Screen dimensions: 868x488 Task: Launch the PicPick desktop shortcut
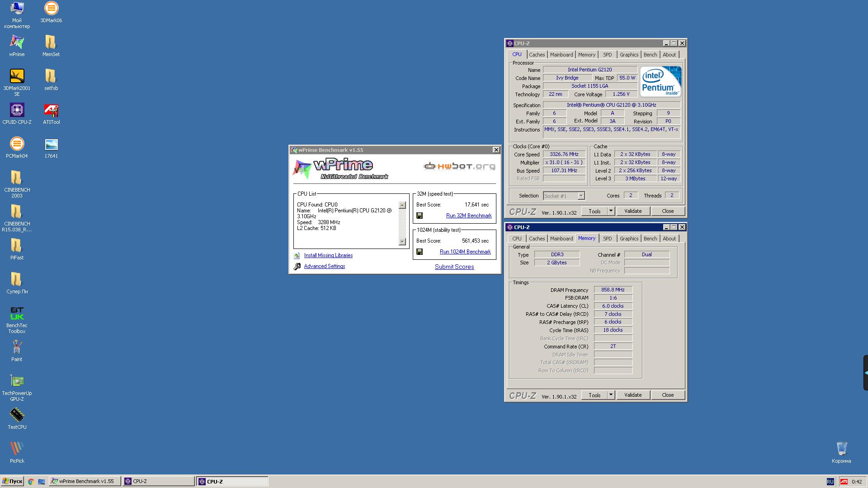tap(17, 452)
